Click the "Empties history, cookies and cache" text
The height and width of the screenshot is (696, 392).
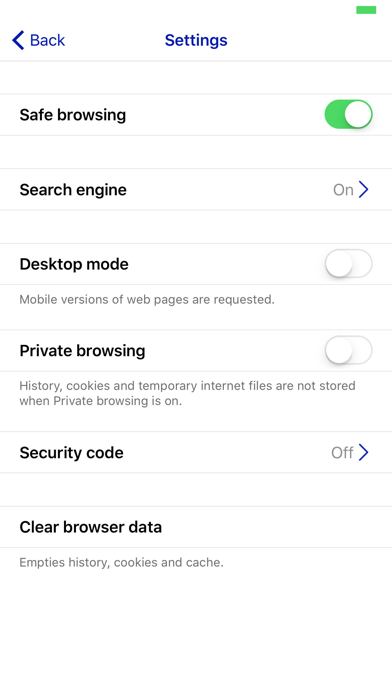click(x=121, y=562)
